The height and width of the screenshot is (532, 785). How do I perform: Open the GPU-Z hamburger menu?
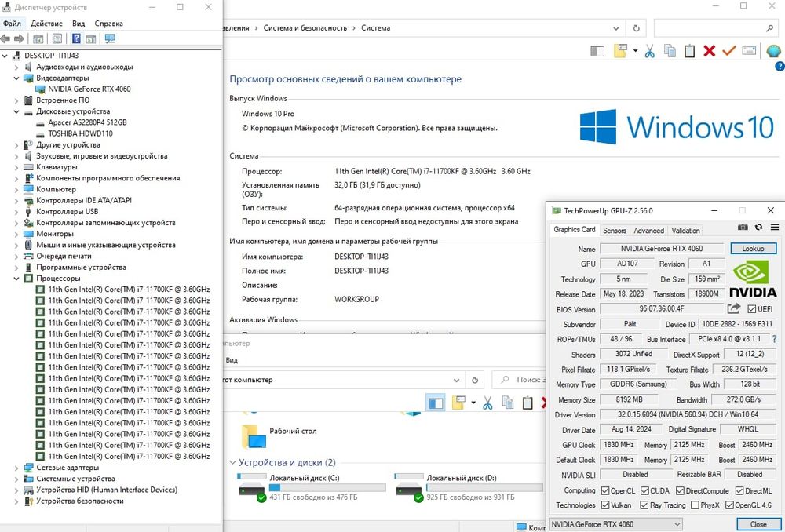coord(775,228)
